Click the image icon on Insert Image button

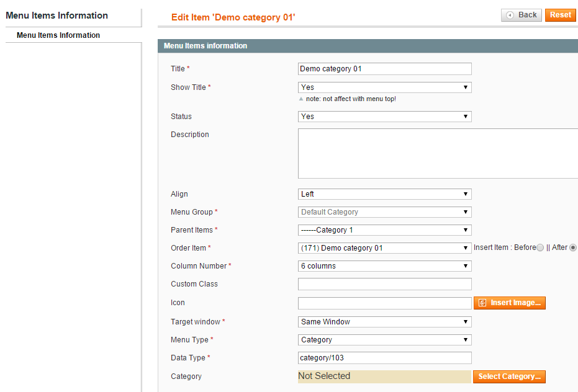pyautogui.click(x=482, y=303)
